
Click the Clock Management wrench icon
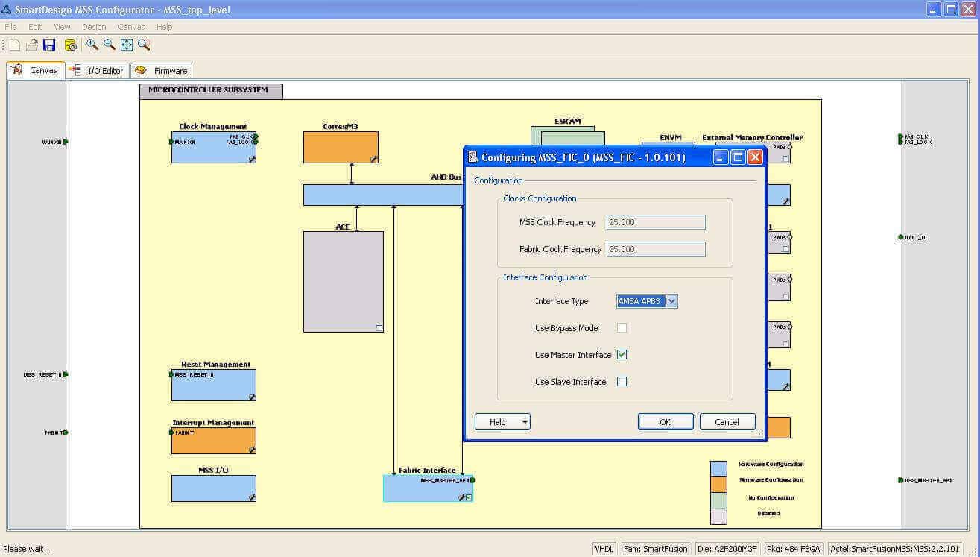pos(252,159)
